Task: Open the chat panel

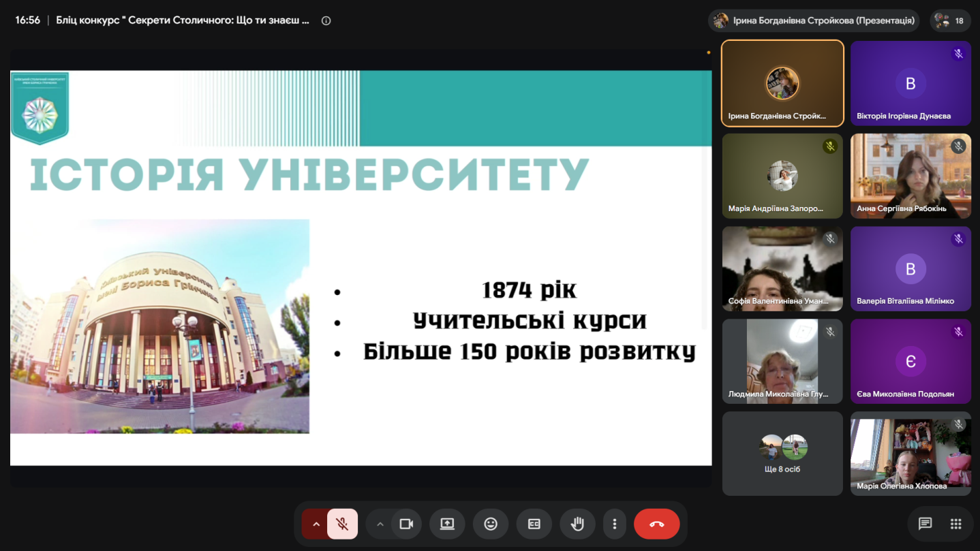Action: (925, 524)
